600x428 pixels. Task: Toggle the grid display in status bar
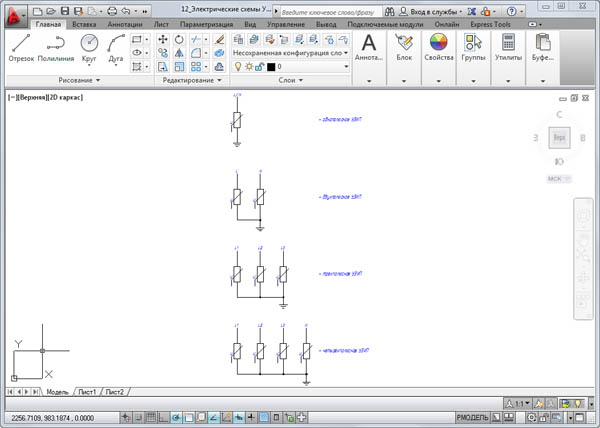[x=151, y=416]
